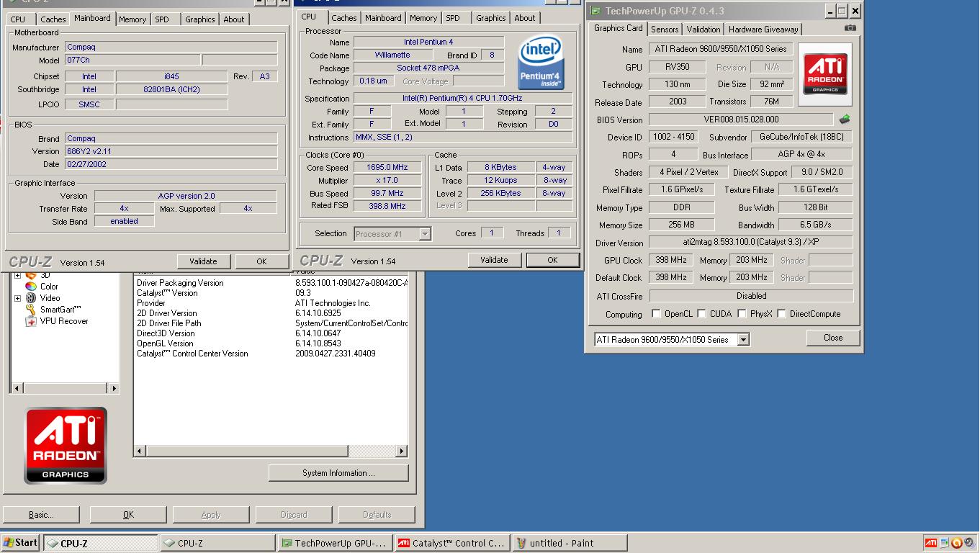Click OK in the Processor CPU-Z window

coord(552,260)
